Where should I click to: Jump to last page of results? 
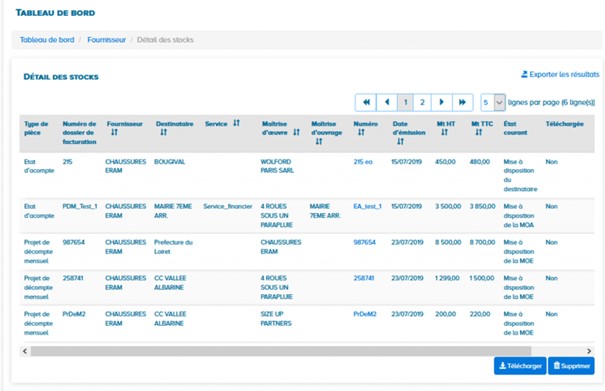click(462, 102)
